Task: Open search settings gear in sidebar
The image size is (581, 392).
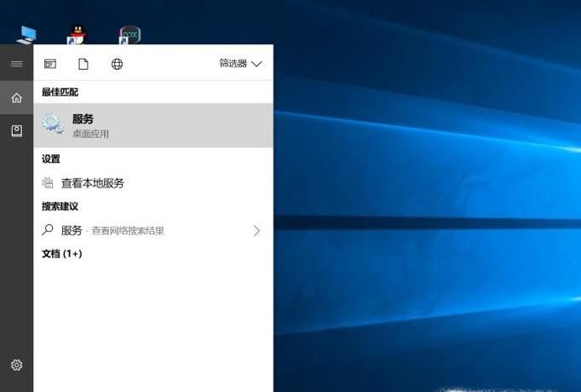Action: pos(16,365)
